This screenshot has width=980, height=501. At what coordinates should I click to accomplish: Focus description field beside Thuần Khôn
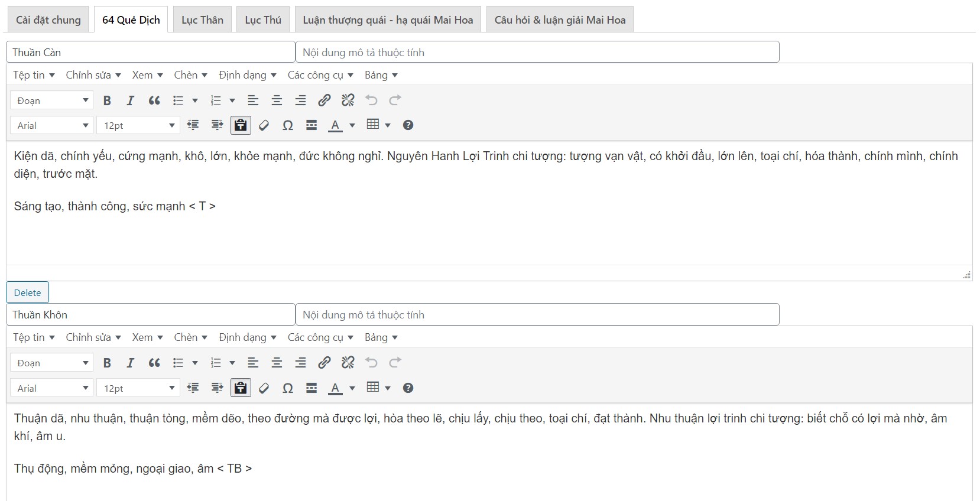[x=537, y=314]
